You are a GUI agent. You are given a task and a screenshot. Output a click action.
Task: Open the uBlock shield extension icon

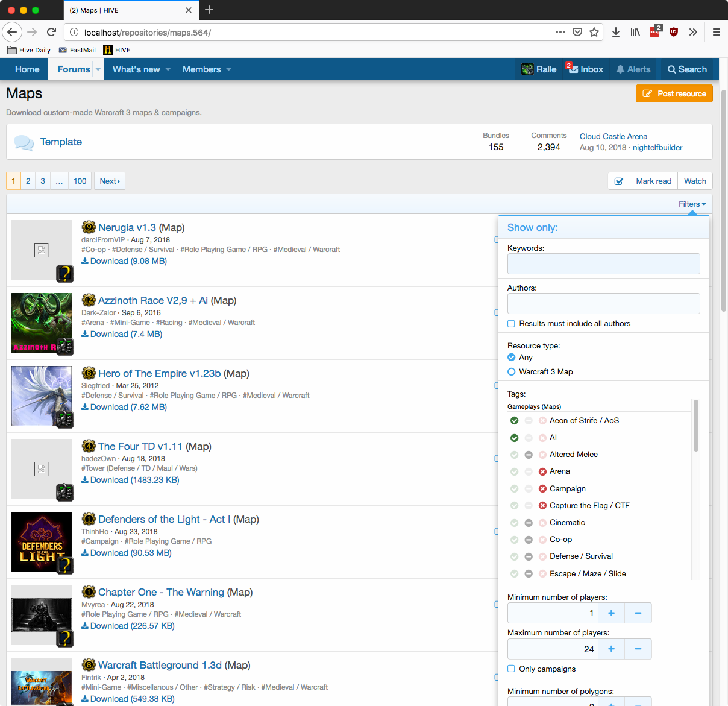click(674, 32)
